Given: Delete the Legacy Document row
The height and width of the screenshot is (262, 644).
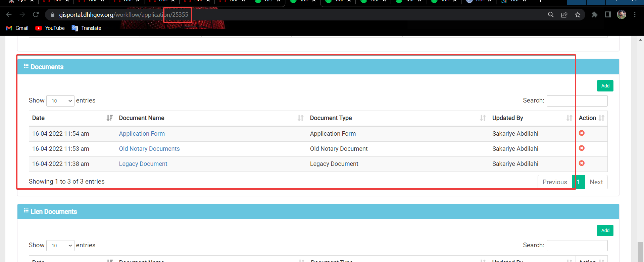Looking at the screenshot, I should pyautogui.click(x=582, y=163).
